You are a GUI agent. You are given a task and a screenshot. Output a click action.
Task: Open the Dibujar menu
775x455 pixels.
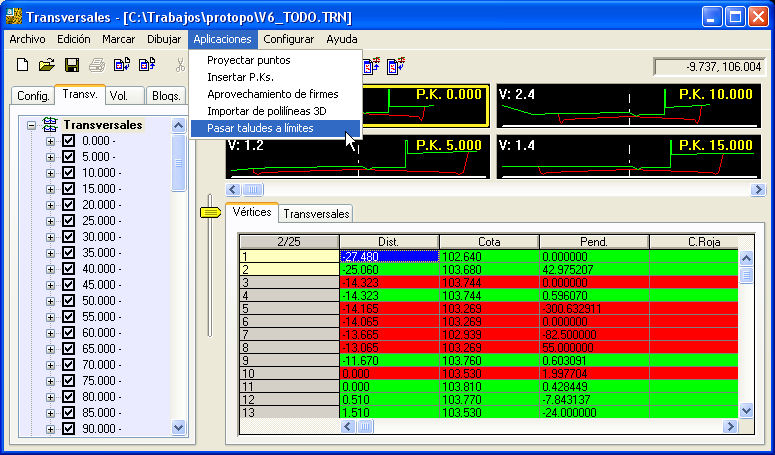coord(164,39)
